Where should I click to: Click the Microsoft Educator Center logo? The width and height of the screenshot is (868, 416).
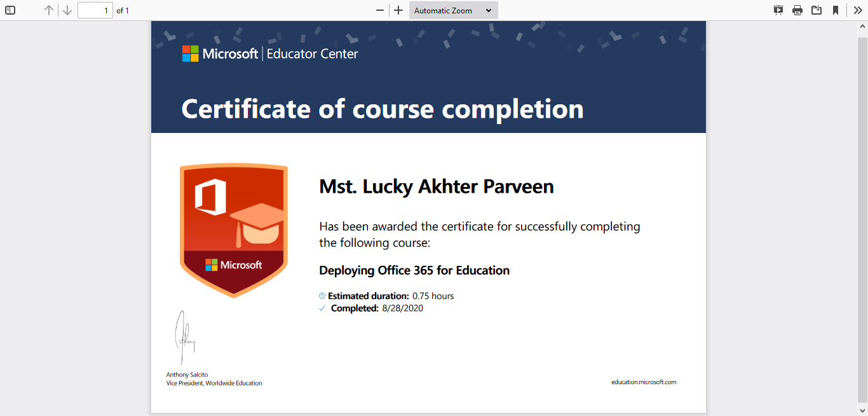270,53
